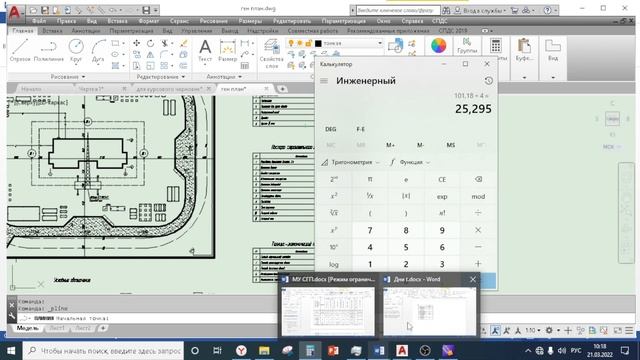
Task: Open the Формат menu
Action: tap(149, 21)
